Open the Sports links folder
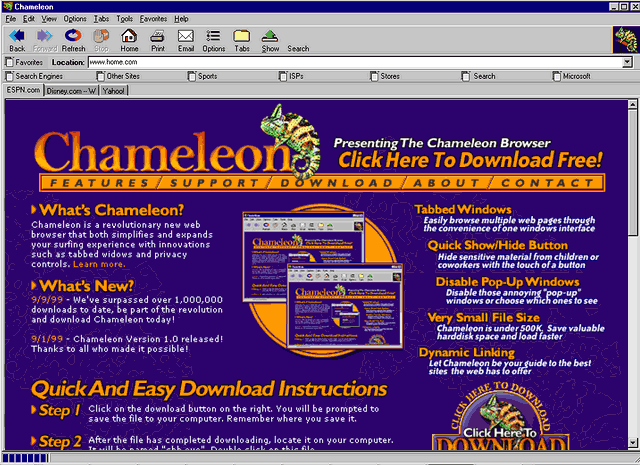640x465 pixels. coord(202,76)
